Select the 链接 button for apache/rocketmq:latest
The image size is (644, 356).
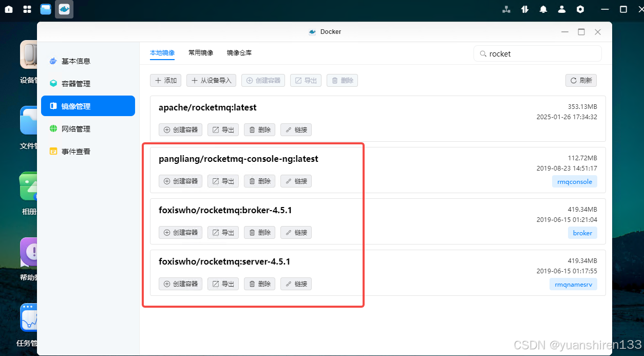click(x=296, y=129)
